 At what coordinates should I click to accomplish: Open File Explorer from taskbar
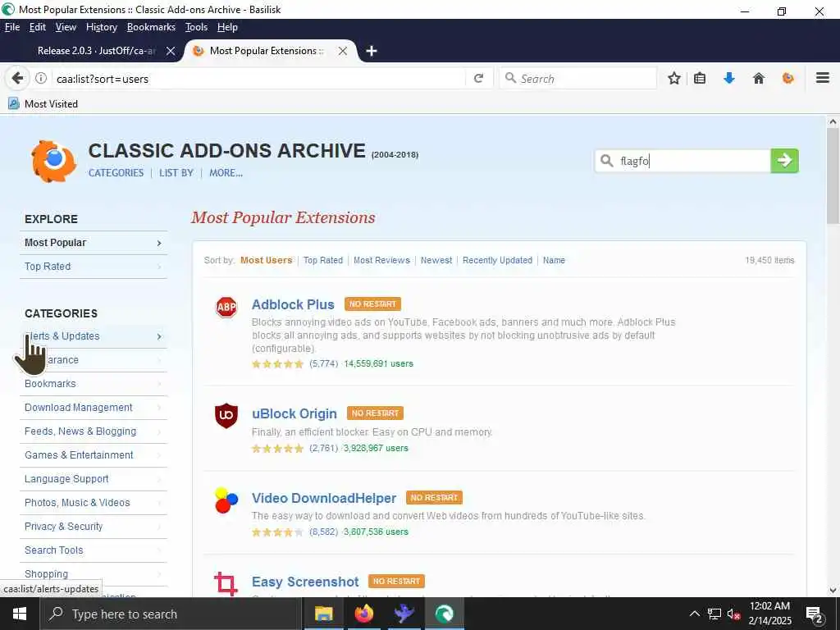pyautogui.click(x=323, y=614)
